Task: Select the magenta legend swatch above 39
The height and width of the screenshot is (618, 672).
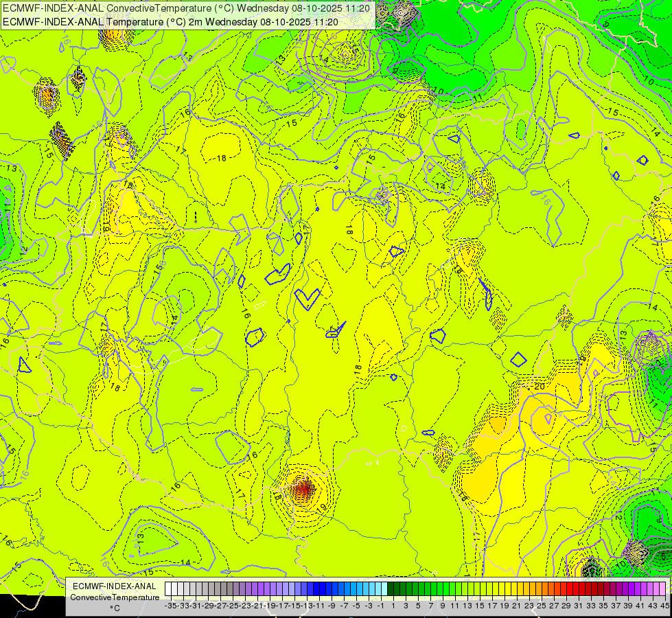Action: coord(625,589)
